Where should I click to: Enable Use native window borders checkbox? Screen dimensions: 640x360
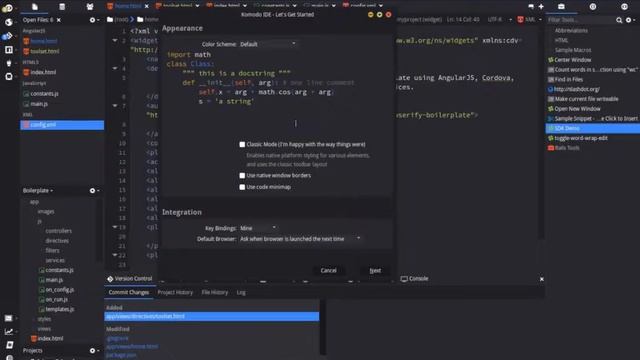242,176
